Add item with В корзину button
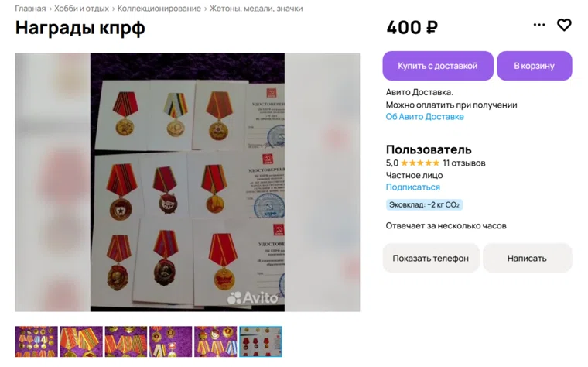This screenshot has width=588, height=367. pyautogui.click(x=535, y=66)
